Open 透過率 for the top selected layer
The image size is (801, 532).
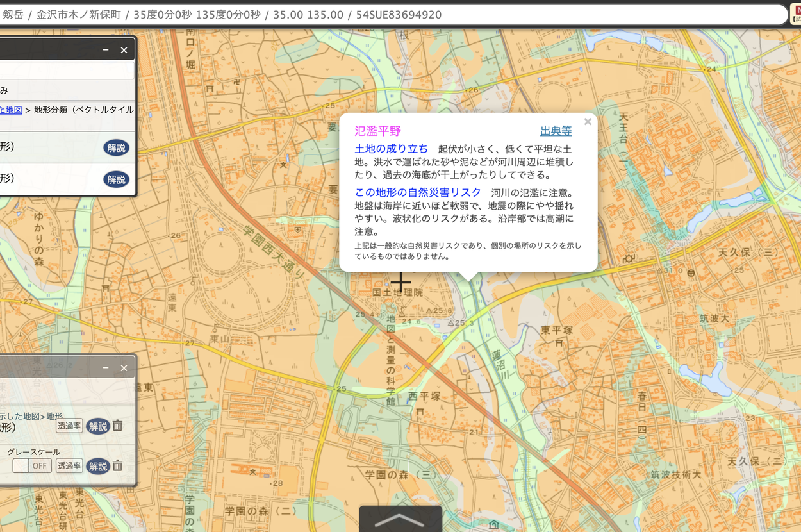point(69,426)
